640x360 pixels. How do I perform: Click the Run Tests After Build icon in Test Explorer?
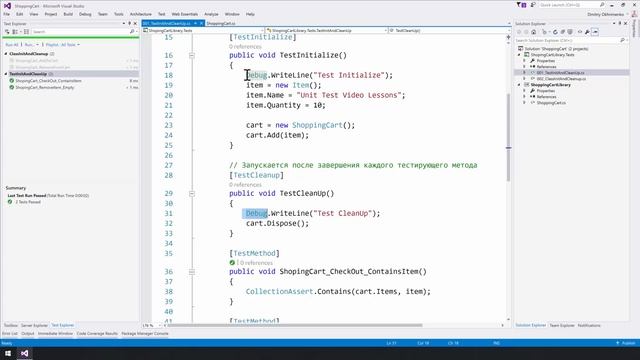(7, 31)
